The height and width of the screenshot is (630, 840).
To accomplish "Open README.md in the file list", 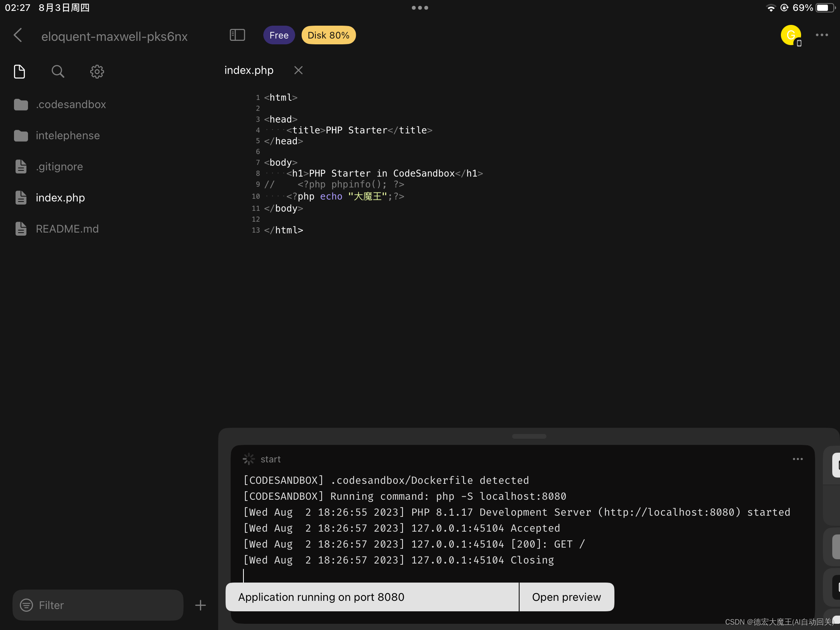I will click(67, 229).
